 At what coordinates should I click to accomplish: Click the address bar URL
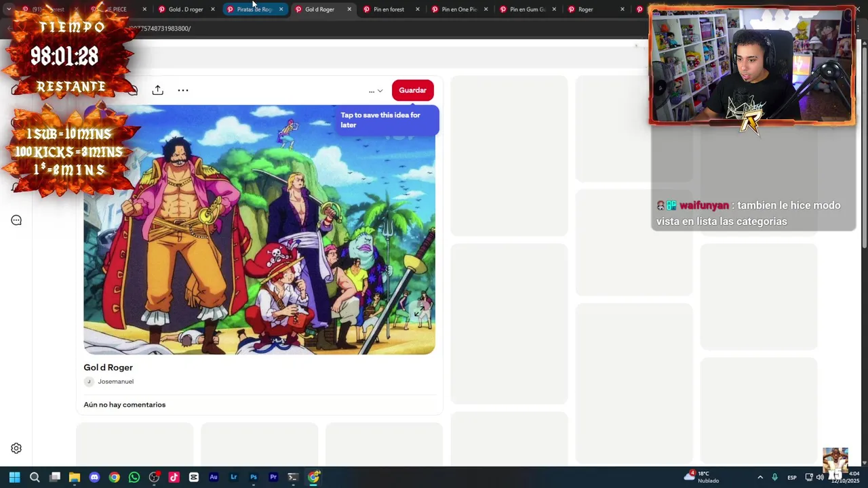[x=160, y=28]
